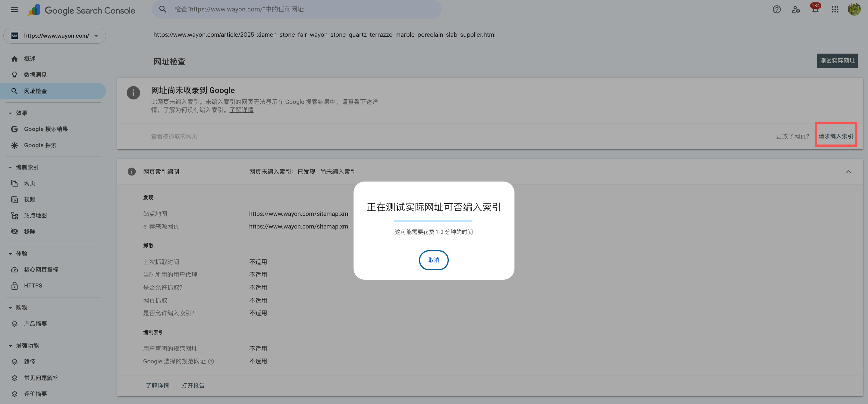The height and width of the screenshot is (404, 868).
Task: Click the blue progress bar in dialog
Action: (x=433, y=221)
